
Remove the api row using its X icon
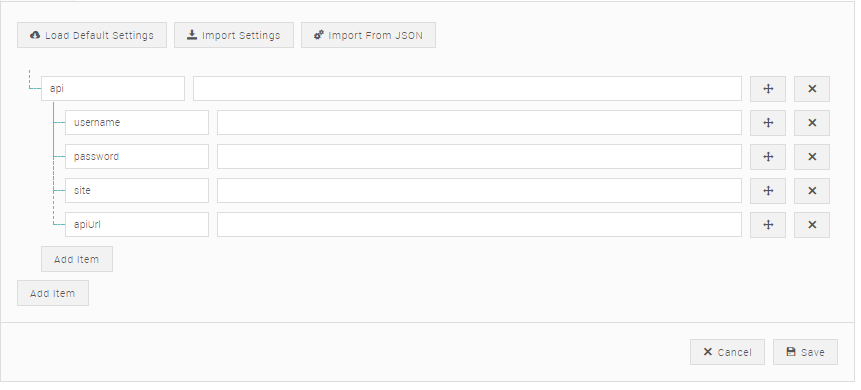tap(812, 89)
